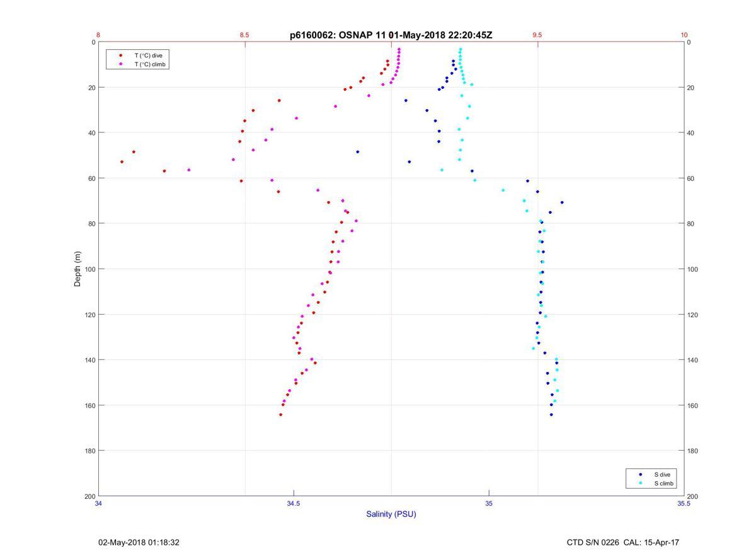Click the right depth axis label 140
Image resolution: width=756 pixels, height=558 pixels.
tap(692, 360)
